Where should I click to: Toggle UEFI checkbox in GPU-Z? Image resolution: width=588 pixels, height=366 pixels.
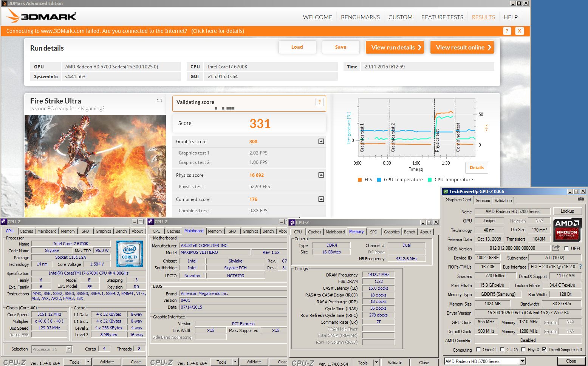click(x=566, y=248)
